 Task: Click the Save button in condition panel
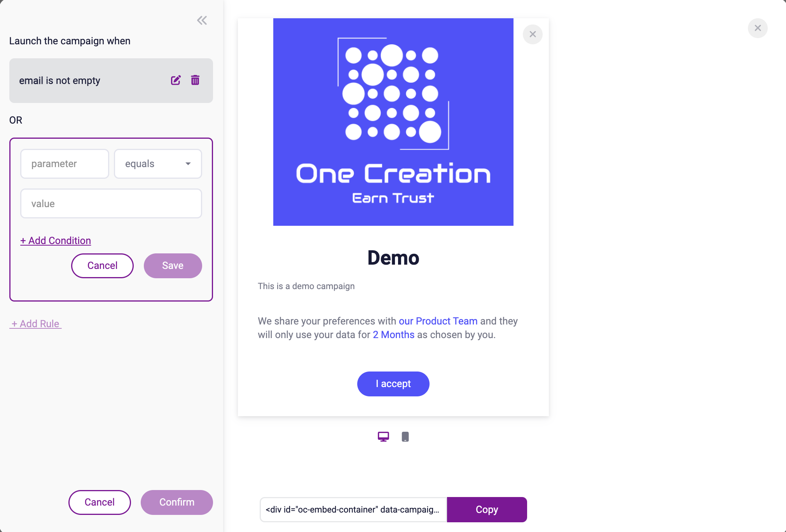(172, 265)
